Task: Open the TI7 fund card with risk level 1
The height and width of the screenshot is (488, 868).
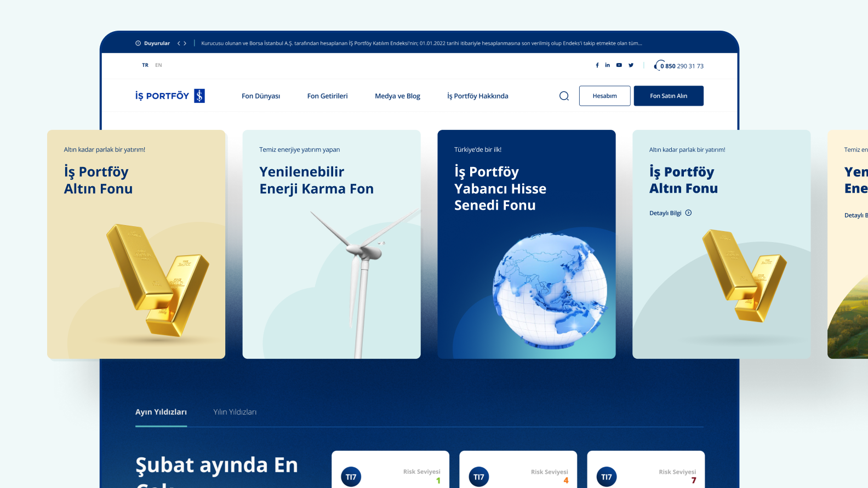Action: [x=390, y=469]
